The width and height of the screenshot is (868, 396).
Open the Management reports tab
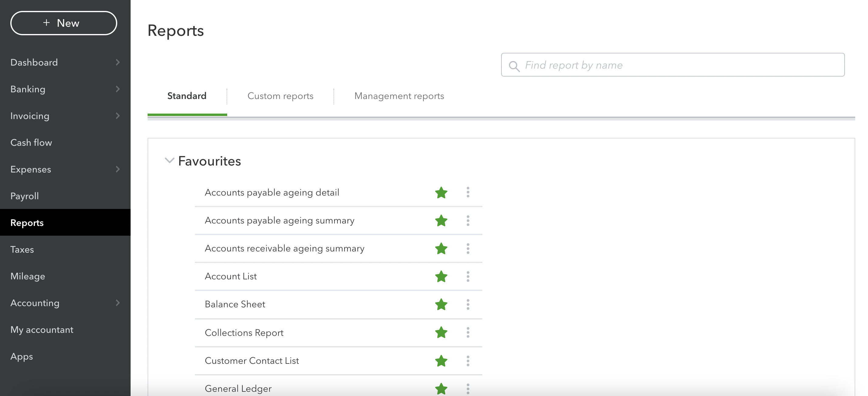pyautogui.click(x=399, y=96)
